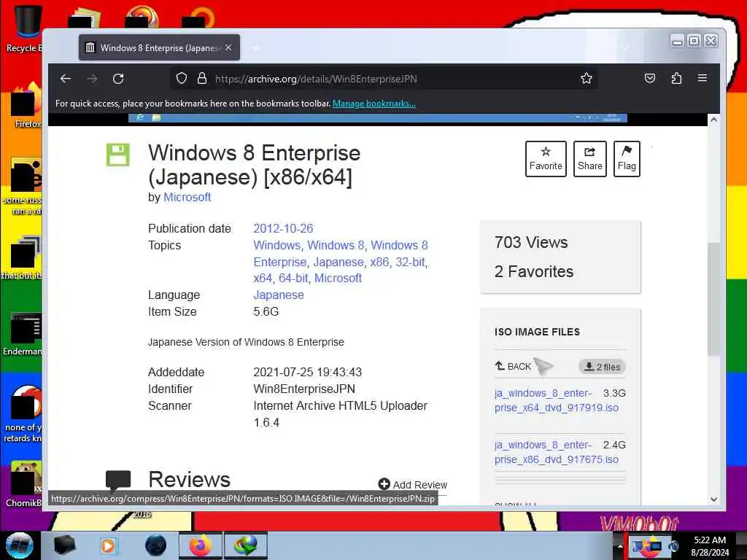The image size is (747, 560).
Task: Open publication date 2012-10-26 link
Action: click(x=283, y=228)
